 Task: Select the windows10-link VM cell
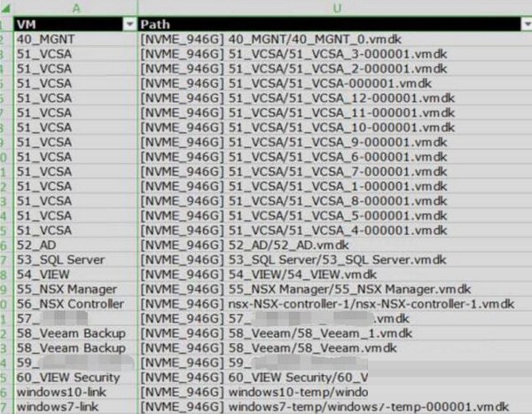[x=75, y=393]
